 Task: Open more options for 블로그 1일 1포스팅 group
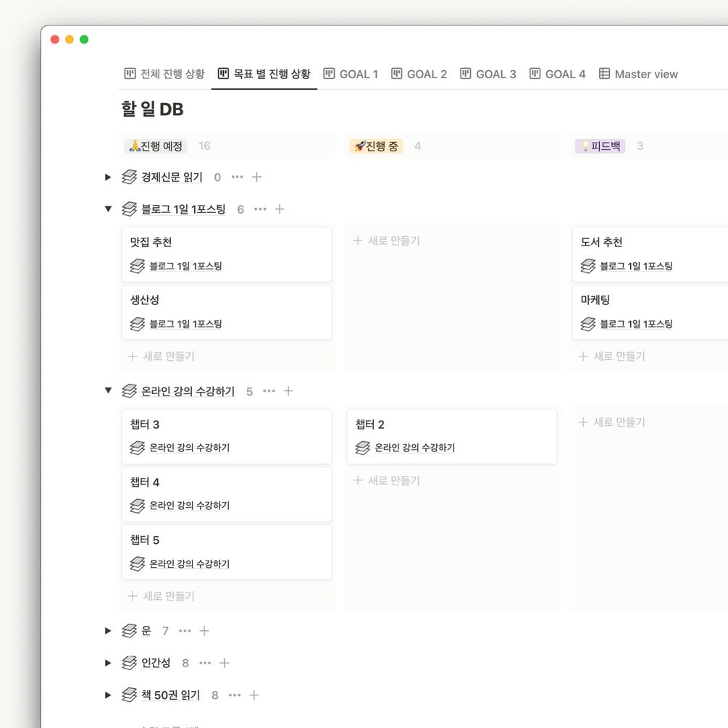point(261,209)
